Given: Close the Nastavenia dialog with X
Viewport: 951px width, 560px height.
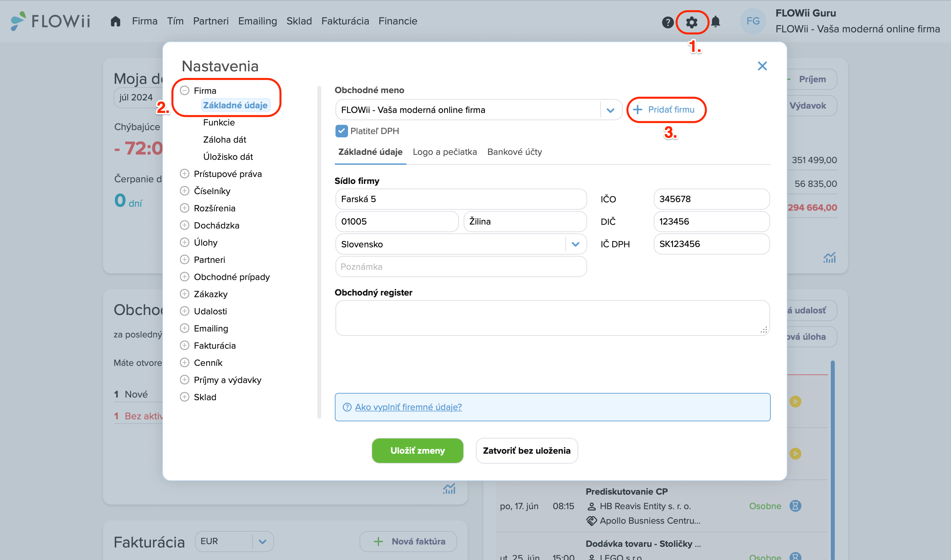Looking at the screenshot, I should point(762,66).
